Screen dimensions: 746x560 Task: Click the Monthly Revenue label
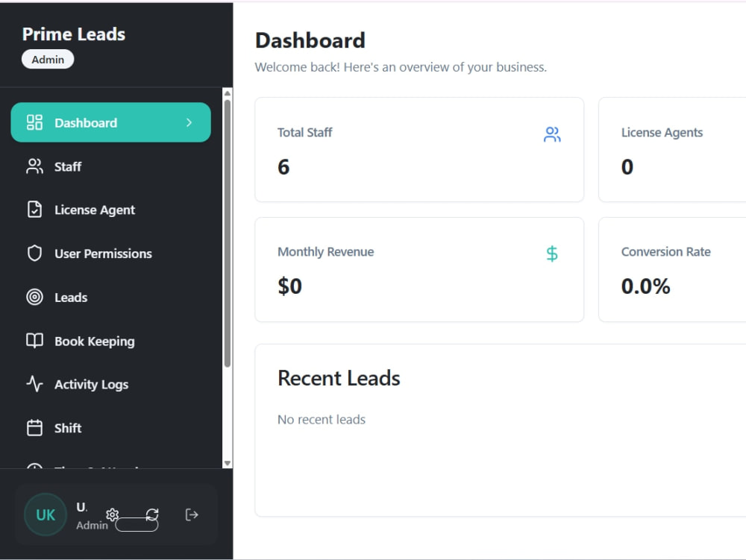tap(325, 252)
